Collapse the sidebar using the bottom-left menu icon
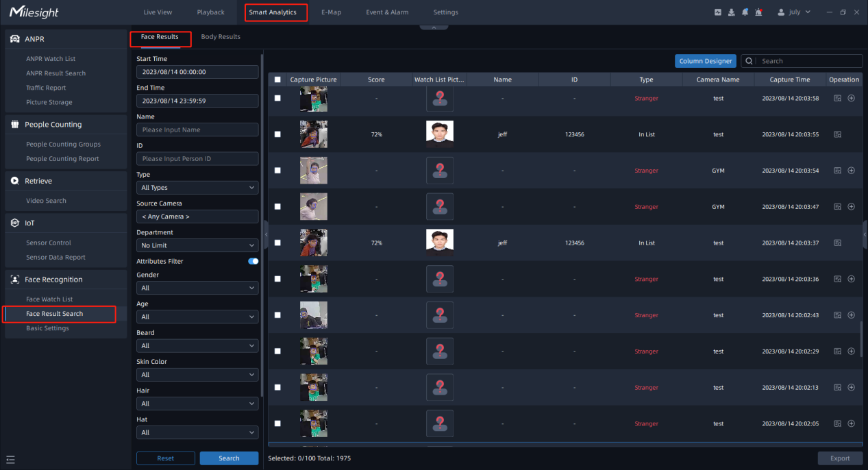Viewport: 868px width, 470px height. (10, 459)
